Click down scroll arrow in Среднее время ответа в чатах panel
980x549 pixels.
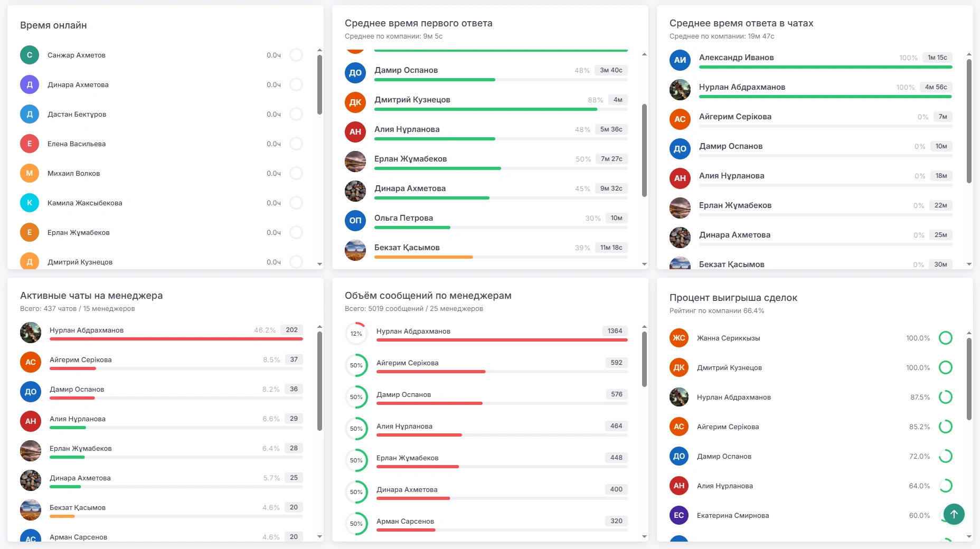pyautogui.click(x=969, y=264)
